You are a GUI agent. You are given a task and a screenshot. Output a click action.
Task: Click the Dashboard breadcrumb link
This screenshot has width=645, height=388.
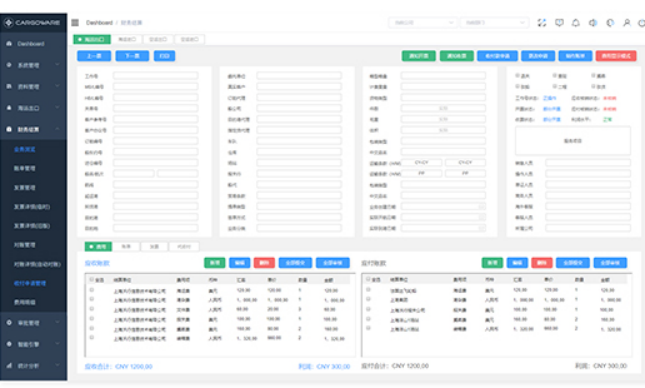[x=99, y=23]
